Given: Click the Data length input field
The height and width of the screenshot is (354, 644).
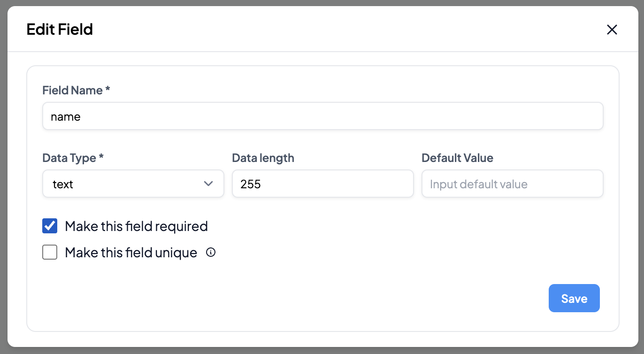Looking at the screenshot, I should (x=323, y=184).
